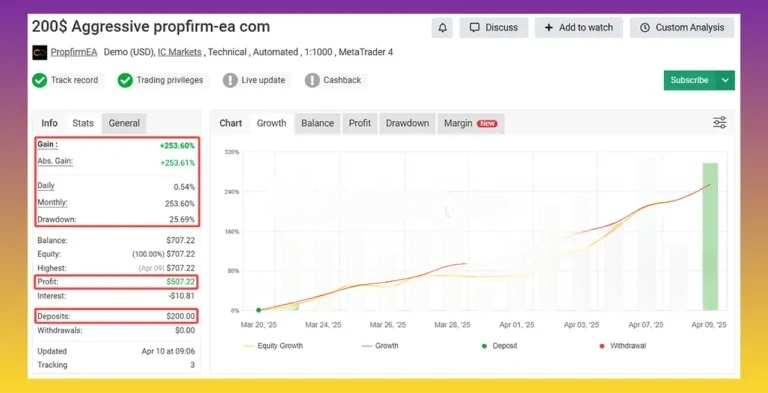Screen dimensions: 768x393
Task: Click the Trading privileges badge label
Action: click(169, 80)
